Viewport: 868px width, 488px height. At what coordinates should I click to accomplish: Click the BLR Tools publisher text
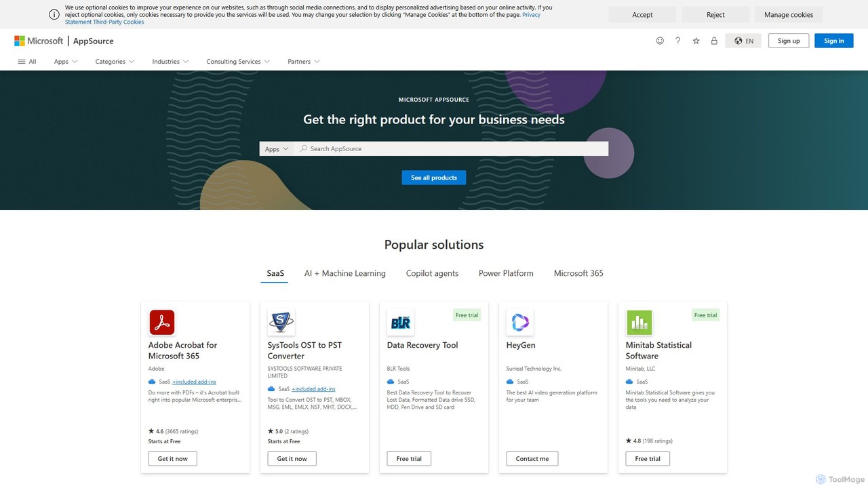coord(399,369)
